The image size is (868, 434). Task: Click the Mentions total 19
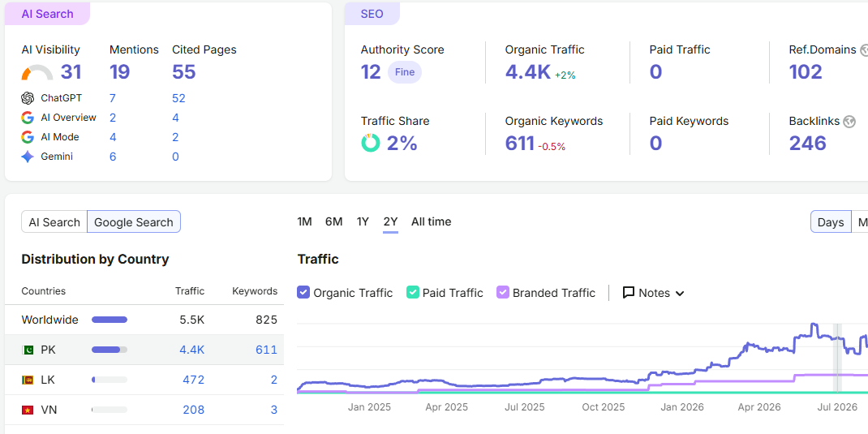[x=119, y=72]
